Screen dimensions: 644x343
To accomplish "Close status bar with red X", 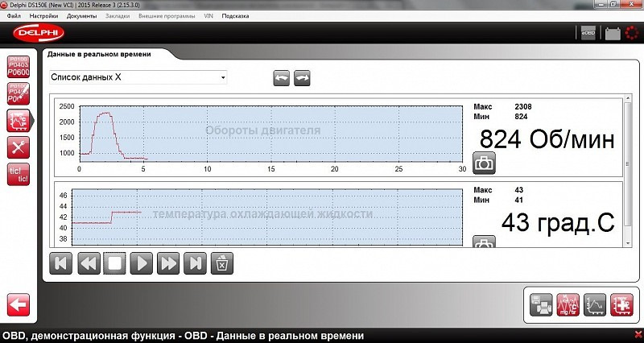I will (x=638, y=336).
